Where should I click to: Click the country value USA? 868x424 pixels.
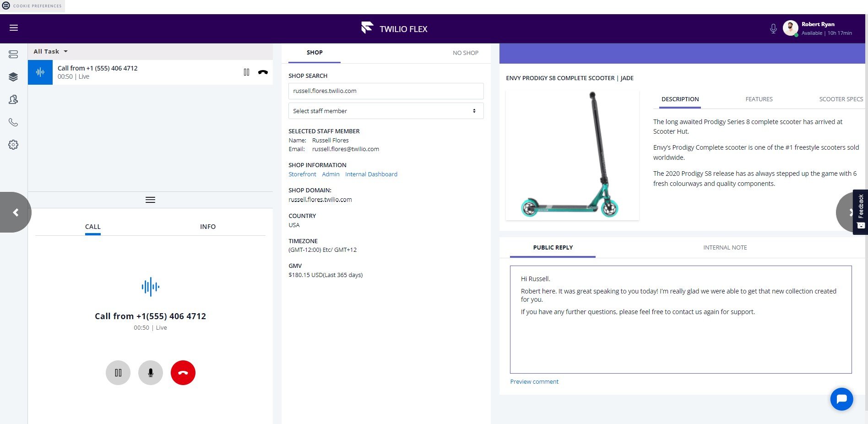(x=294, y=225)
